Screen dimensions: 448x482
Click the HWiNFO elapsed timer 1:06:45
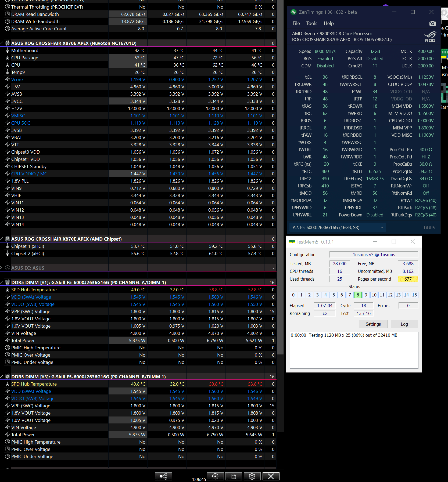[x=199, y=479]
